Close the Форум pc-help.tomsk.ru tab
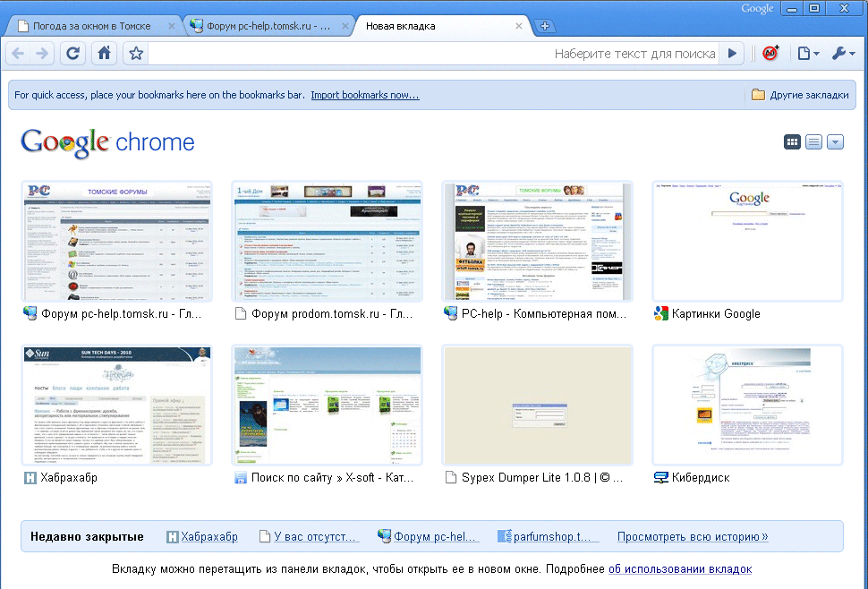Image resolution: width=868 pixels, height=589 pixels. pos(345,26)
